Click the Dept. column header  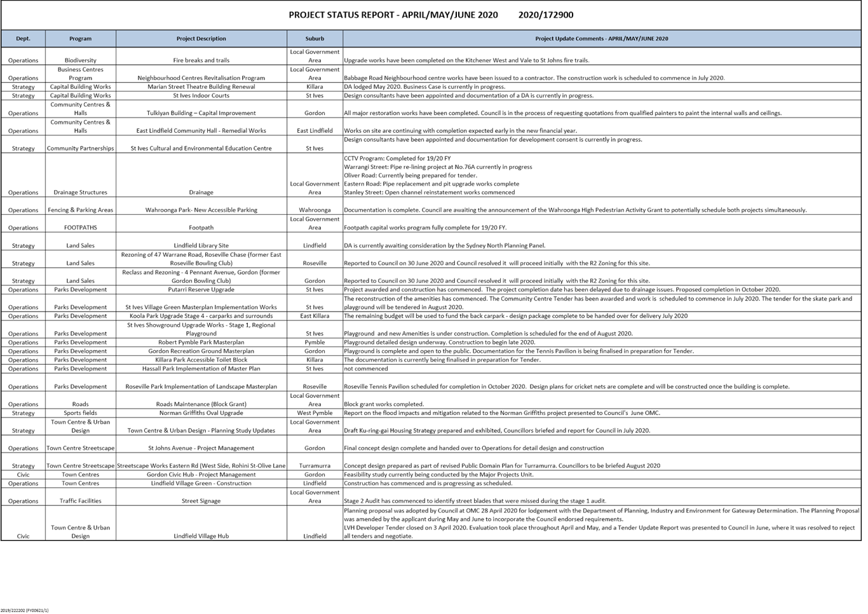(x=23, y=39)
